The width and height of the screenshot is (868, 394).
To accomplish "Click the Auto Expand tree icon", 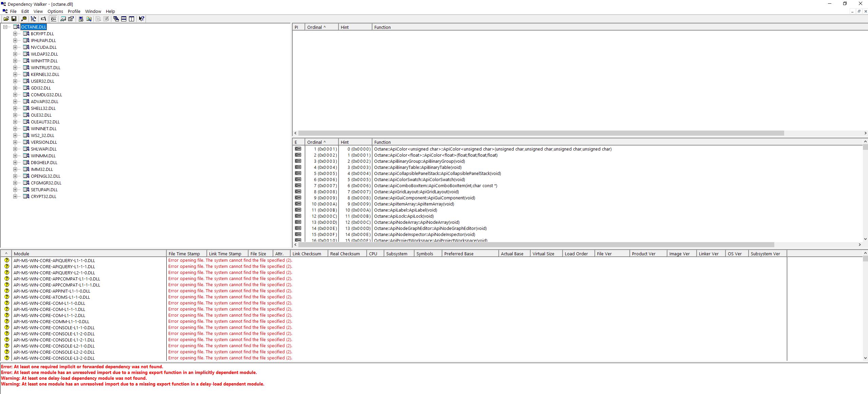I will pyautogui.click(x=33, y=19).
